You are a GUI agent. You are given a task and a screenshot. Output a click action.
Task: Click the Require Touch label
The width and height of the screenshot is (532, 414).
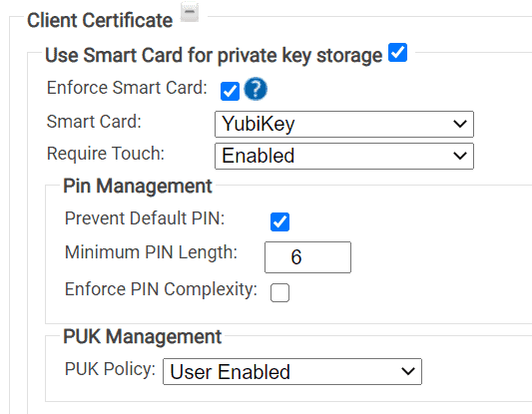tap(106, 154)
